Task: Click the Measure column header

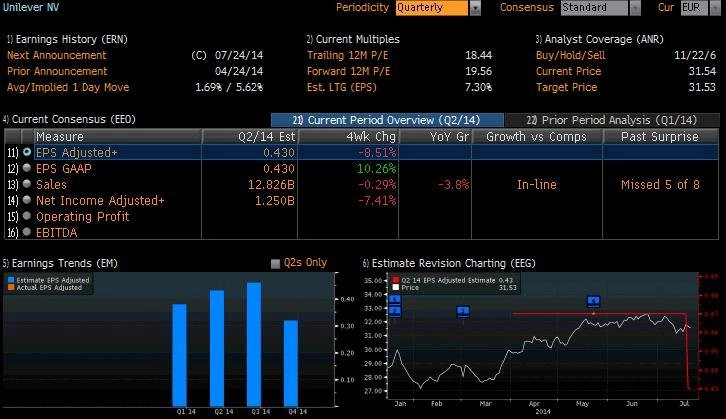Action: [x=118, y=137]
